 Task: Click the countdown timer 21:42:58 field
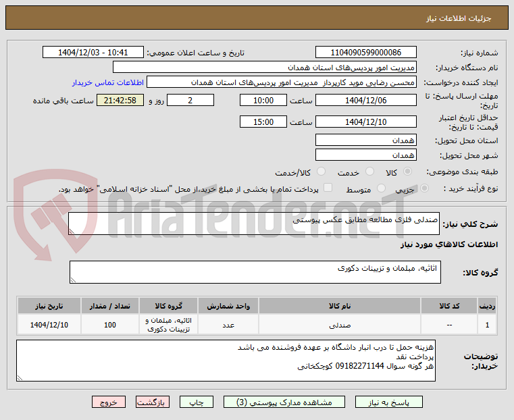[x=120, y=100]
